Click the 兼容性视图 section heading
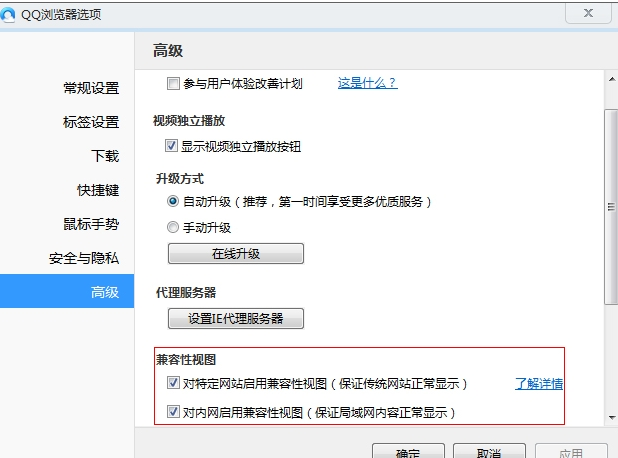618x458 pixels. coord(186,359)
